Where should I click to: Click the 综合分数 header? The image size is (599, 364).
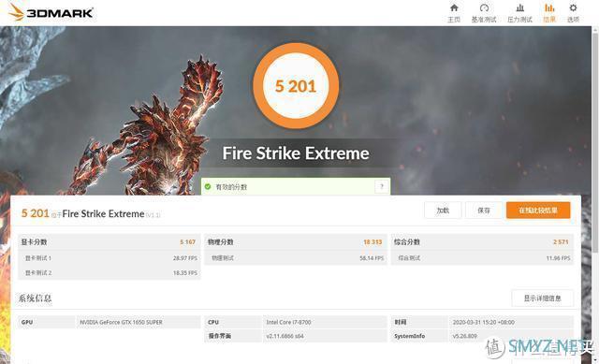407,241
